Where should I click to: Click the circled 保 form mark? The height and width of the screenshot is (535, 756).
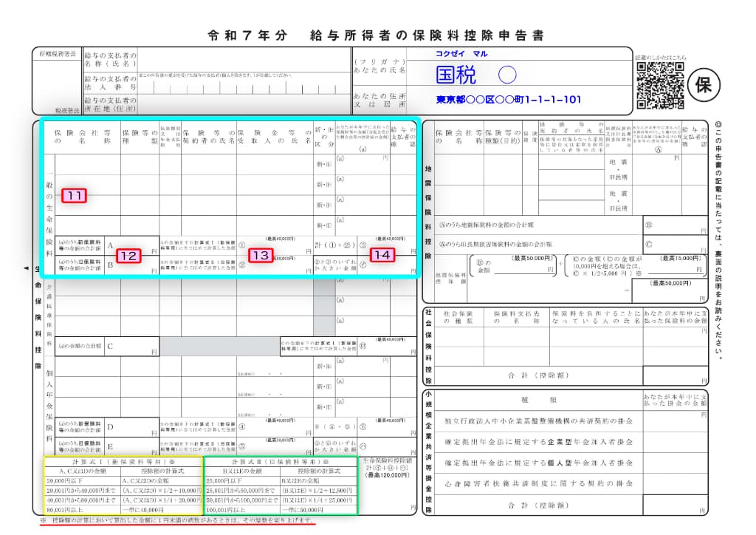pyautogui.click(x=705, y=86)
